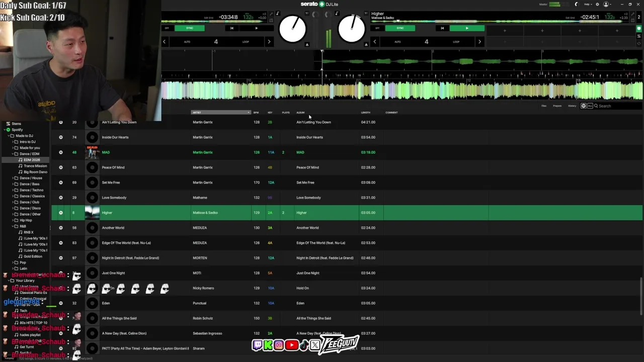Click right deck key lock note icon

(337, 13)
